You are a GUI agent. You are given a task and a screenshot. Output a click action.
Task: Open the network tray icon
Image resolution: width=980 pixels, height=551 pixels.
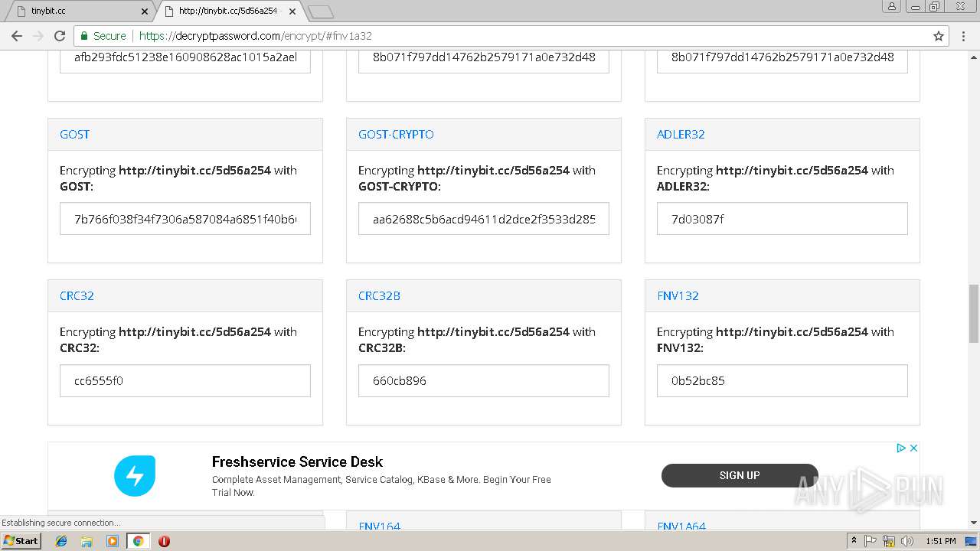coord(889,541)
